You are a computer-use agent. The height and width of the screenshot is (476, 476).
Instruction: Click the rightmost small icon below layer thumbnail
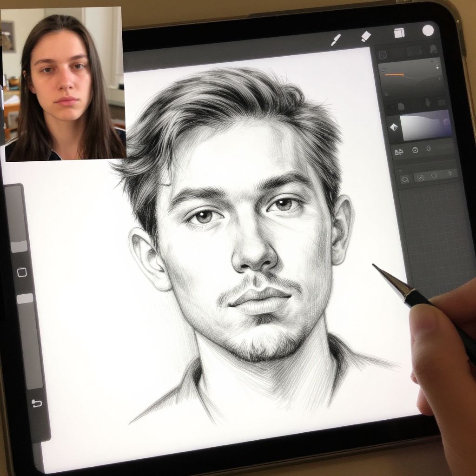tap(429, 148)
